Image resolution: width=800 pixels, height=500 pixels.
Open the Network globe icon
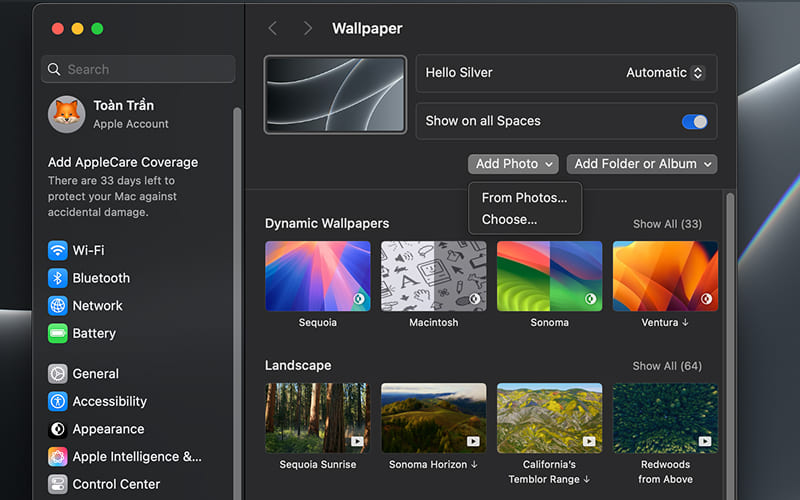pos(58,306)
